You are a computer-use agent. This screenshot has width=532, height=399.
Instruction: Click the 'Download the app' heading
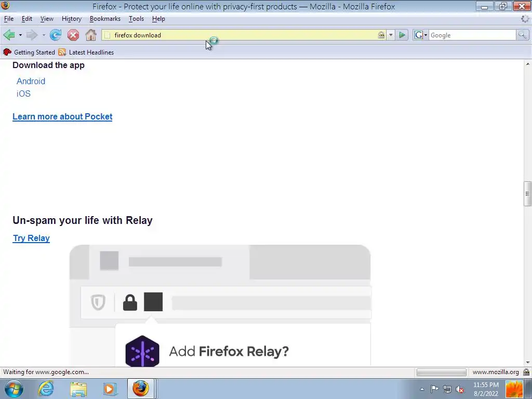coord(48,65)
